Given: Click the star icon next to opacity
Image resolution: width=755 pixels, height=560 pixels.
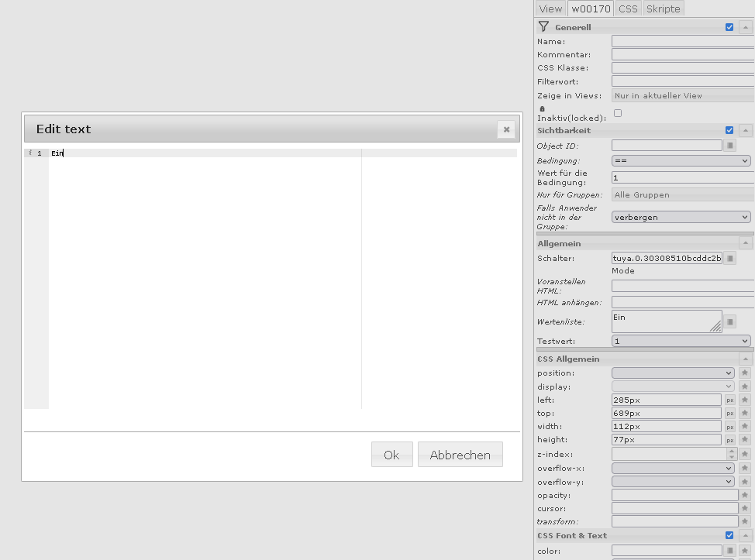Looking at the screenshot, I should (x=745, y=495).
